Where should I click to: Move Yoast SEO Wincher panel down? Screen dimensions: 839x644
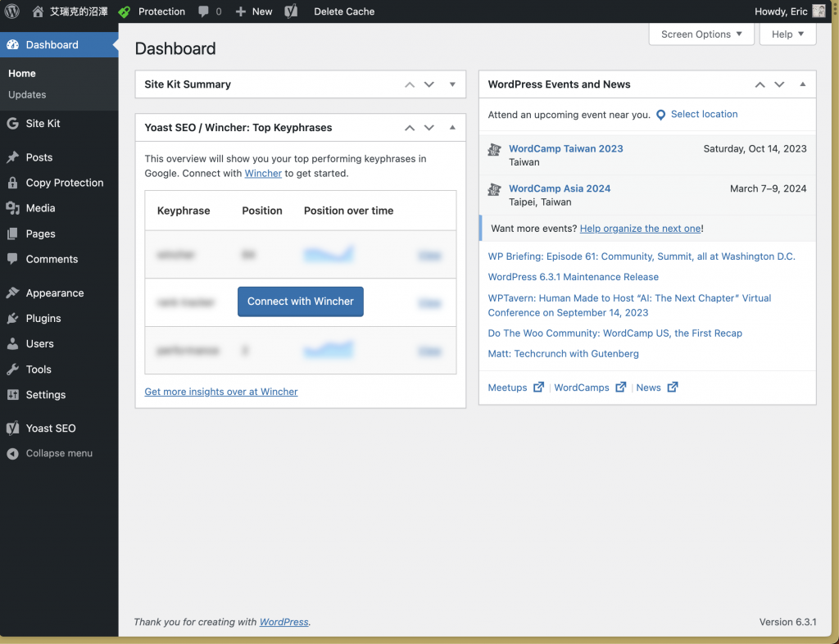pos(429,128)
